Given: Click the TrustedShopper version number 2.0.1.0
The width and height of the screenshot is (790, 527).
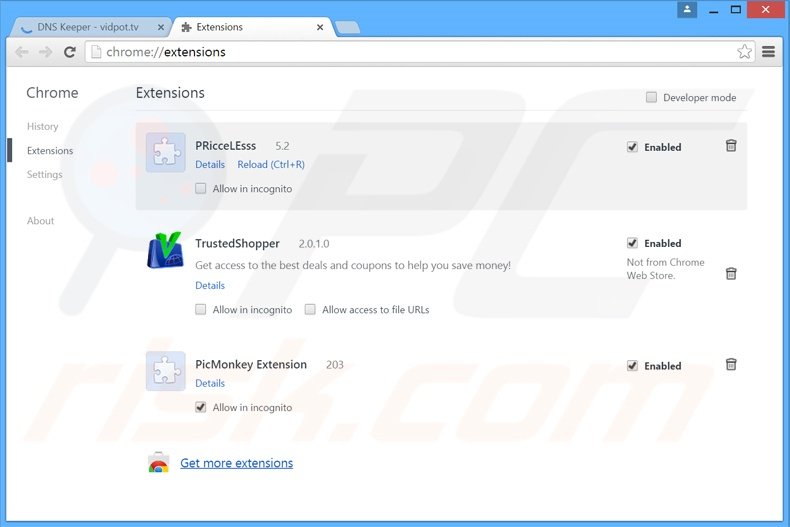Looking at the screenshot, I should (x=314, y=244).
